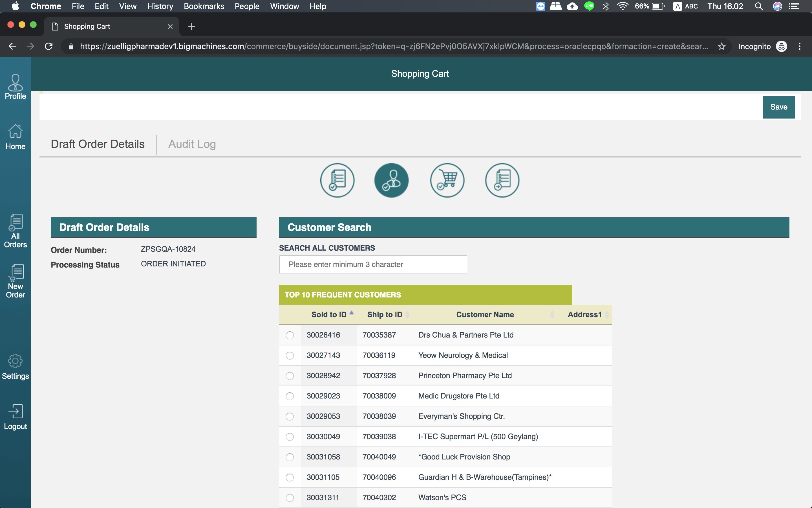
Task: Select radio for Guardian H & B-Warehouse
Action: (290, 478)
